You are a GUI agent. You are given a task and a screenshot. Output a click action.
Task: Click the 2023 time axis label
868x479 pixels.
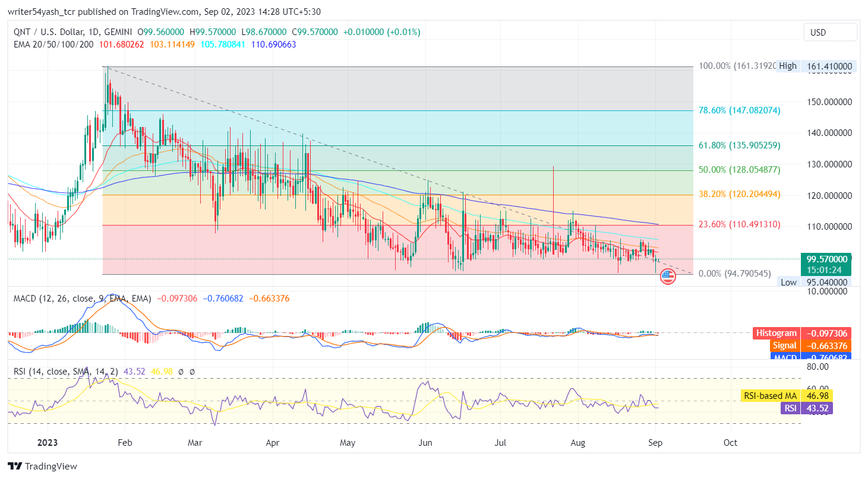(x=48, y=443)
